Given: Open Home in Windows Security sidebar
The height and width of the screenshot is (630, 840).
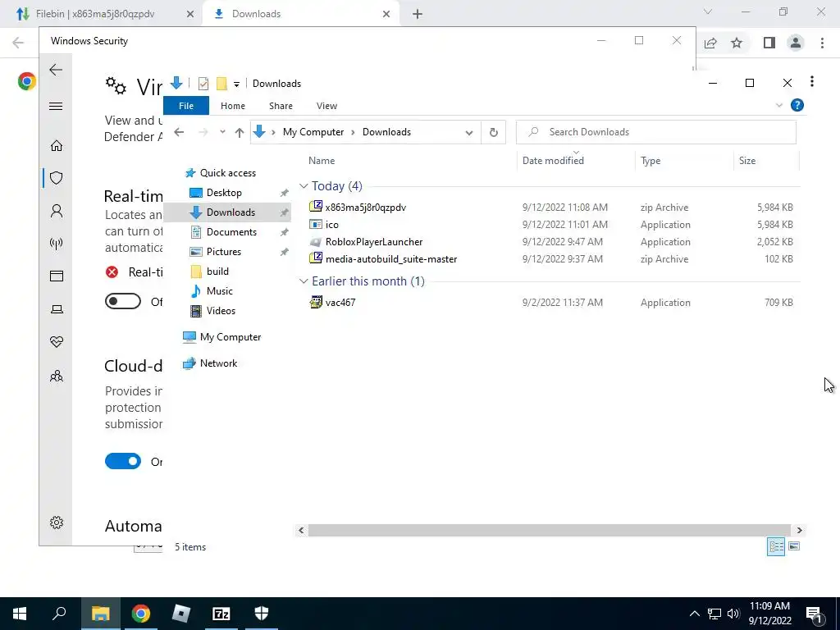Looking at the screenshot, I should tap(57, 146).
